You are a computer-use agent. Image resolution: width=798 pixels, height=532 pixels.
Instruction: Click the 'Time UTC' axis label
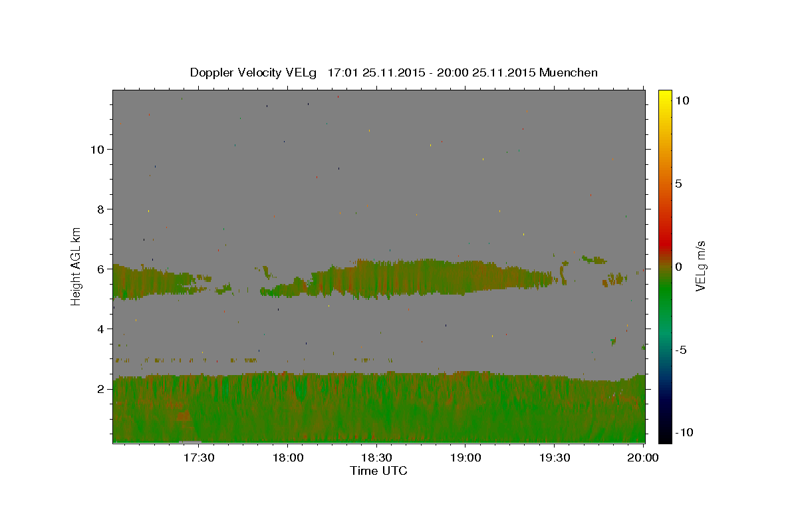(x=378, y=471)
